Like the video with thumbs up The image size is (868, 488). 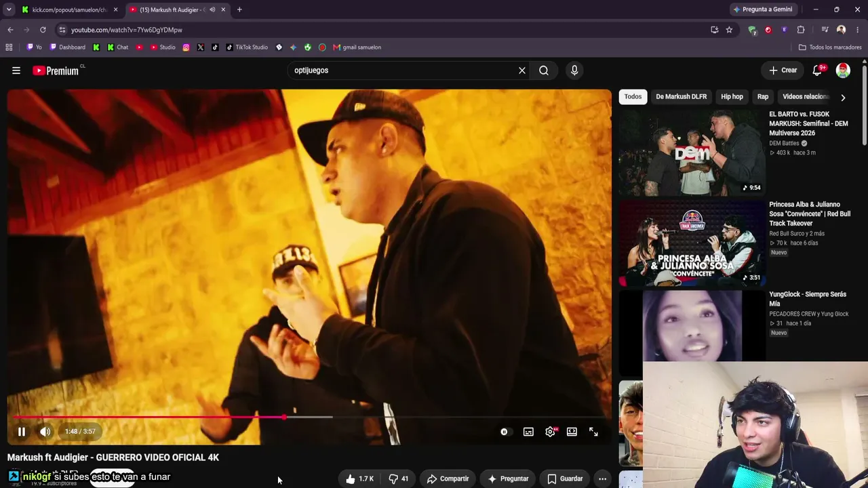click(359, 479)
